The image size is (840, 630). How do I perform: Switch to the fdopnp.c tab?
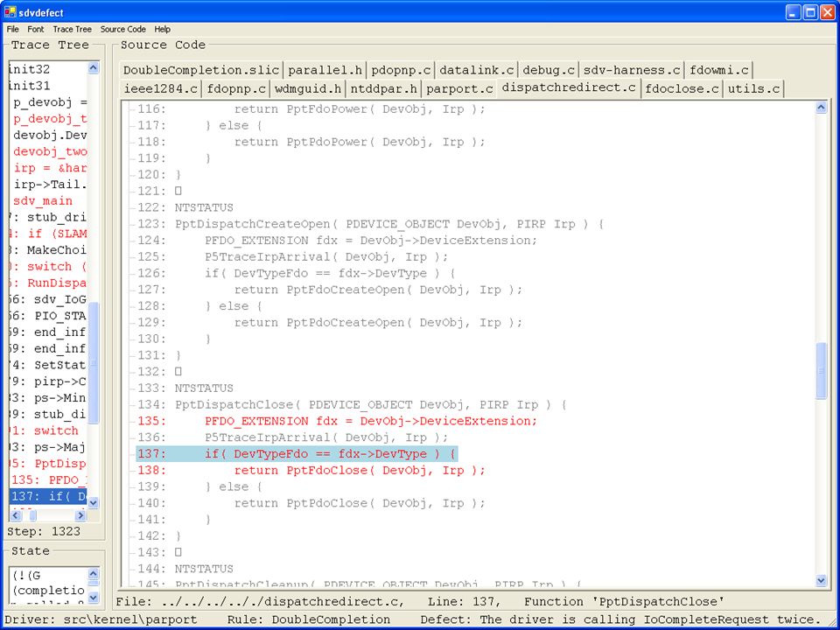(x=236, y=89)
